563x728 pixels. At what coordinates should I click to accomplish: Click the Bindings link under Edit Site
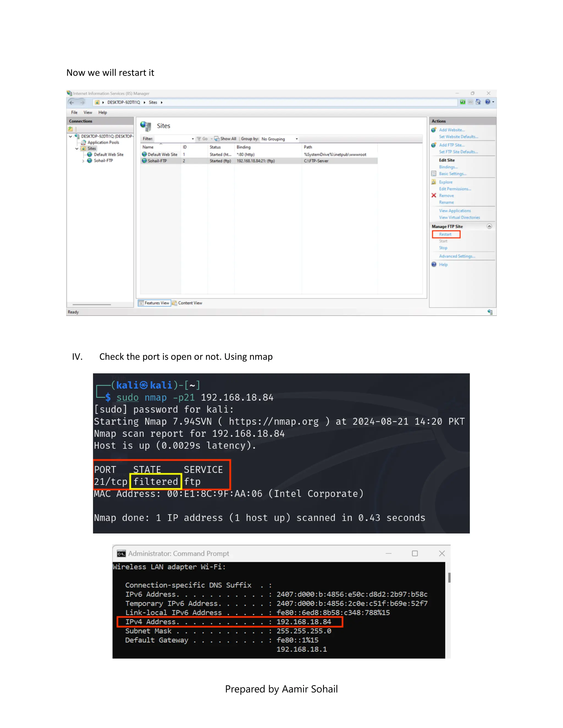point(449,167)
